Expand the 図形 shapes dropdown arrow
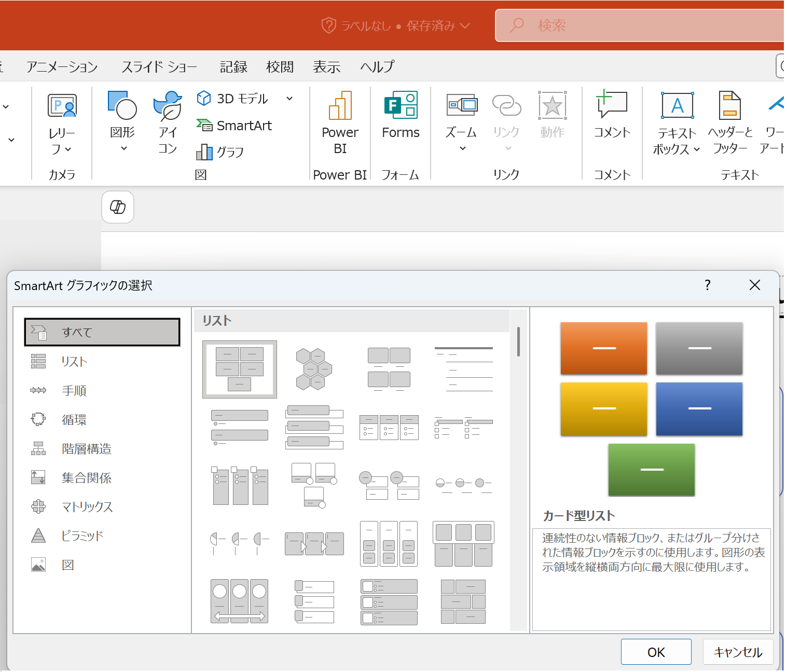 coord(124,148)
